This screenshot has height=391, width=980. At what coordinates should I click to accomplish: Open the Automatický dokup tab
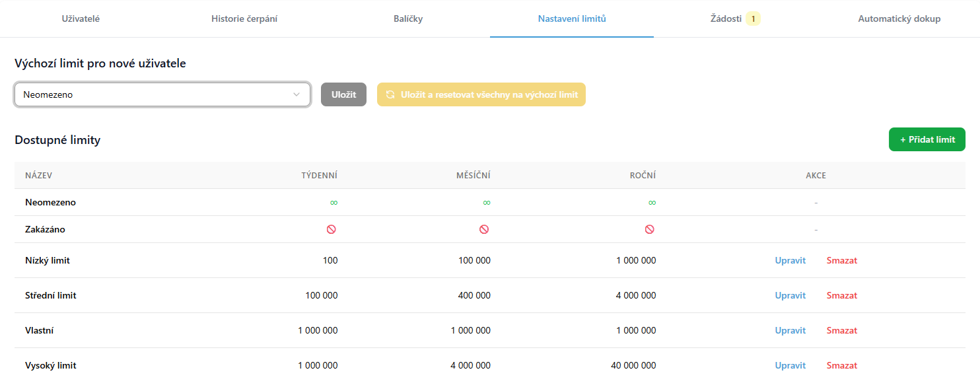(x=899, y=18)
